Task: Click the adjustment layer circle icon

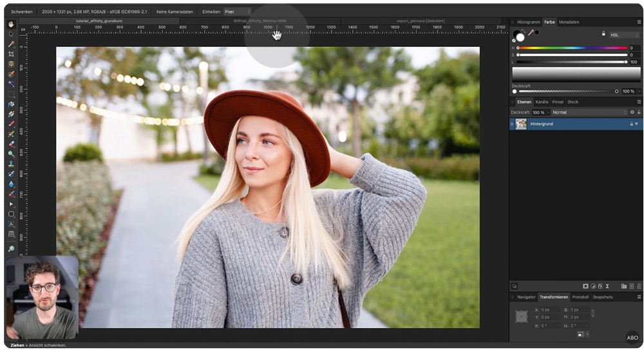Action: (x=592, y=286)
